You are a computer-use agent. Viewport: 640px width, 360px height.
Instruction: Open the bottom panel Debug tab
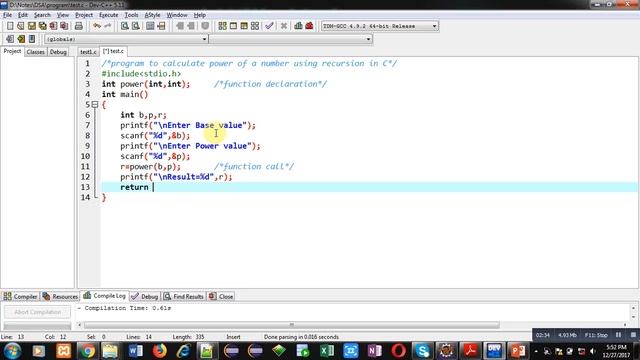click(144, 296)
